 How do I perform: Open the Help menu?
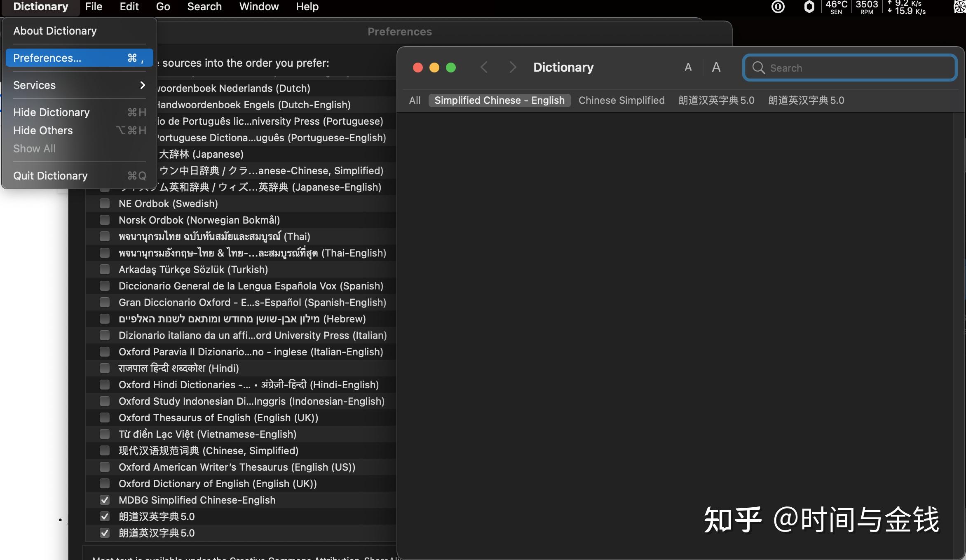click(x=307, y=7)
